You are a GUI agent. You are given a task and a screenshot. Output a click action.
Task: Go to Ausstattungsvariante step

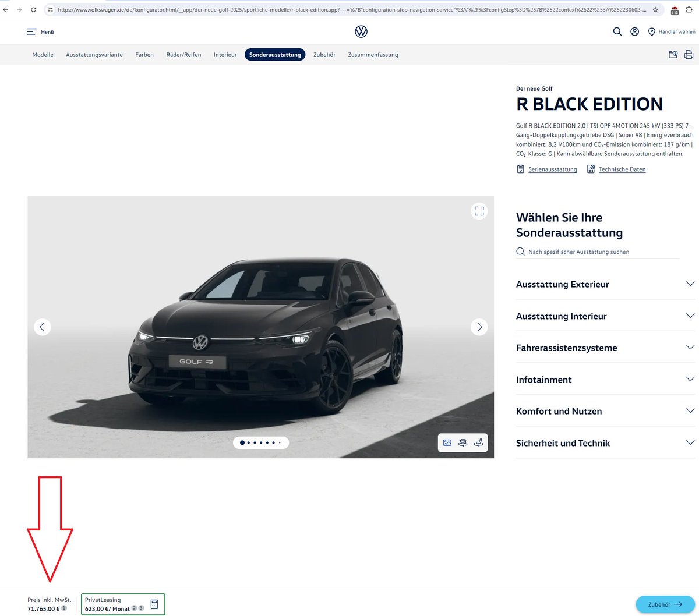pyautogui.click(x=94, y=55)
